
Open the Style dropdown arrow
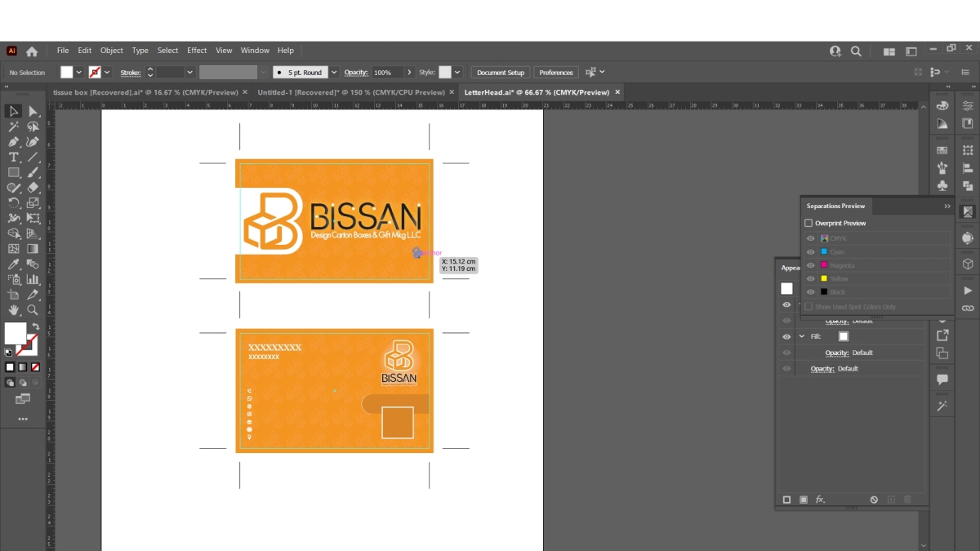click(x=457, y=73)
